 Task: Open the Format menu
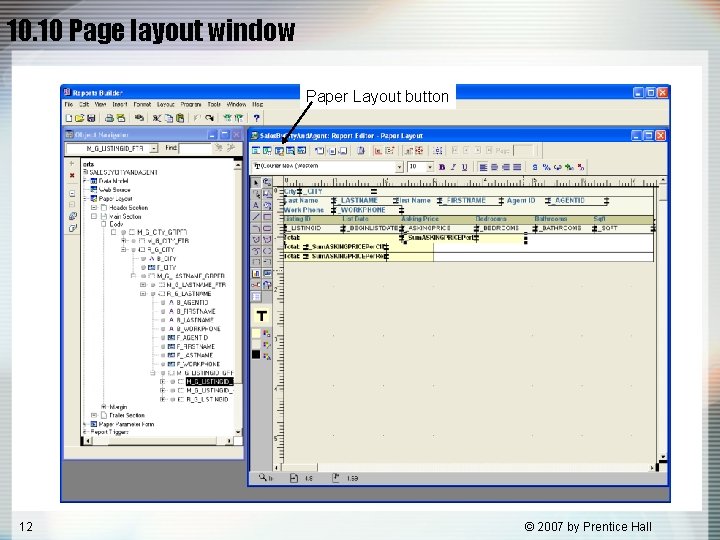pos(142,105)
